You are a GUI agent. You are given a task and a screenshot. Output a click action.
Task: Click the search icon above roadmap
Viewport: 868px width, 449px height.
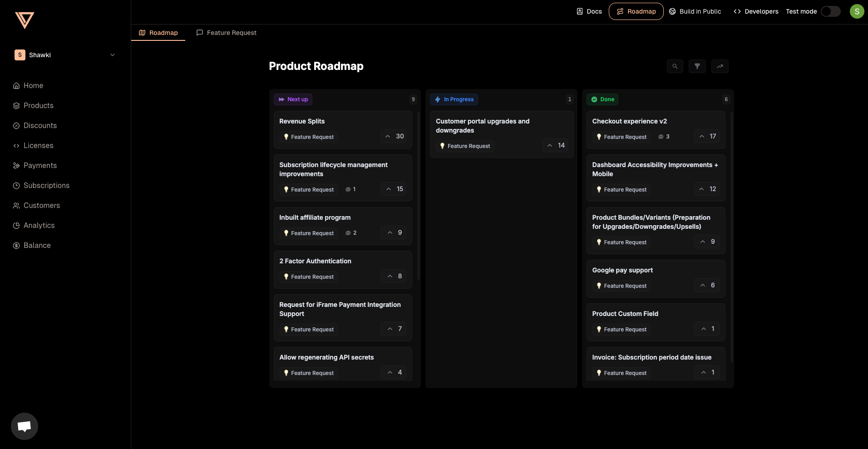point(675,66)
